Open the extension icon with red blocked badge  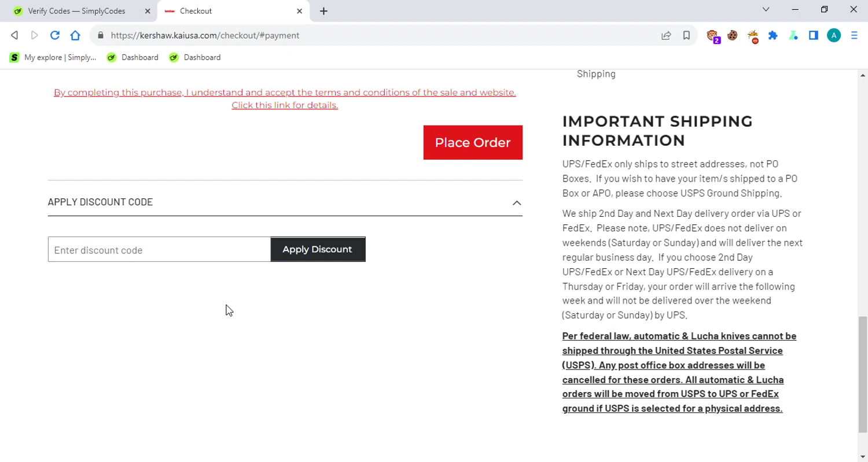coord(753,36)
